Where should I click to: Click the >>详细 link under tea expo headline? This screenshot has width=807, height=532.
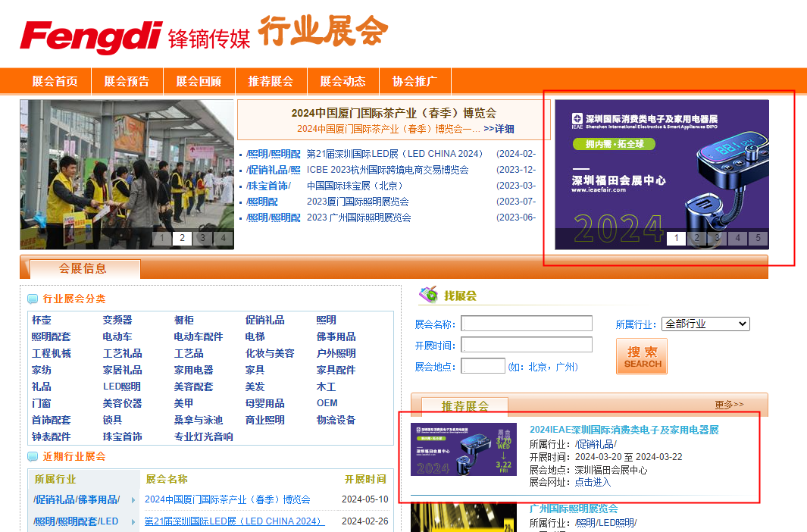click(x=499, y=129)
